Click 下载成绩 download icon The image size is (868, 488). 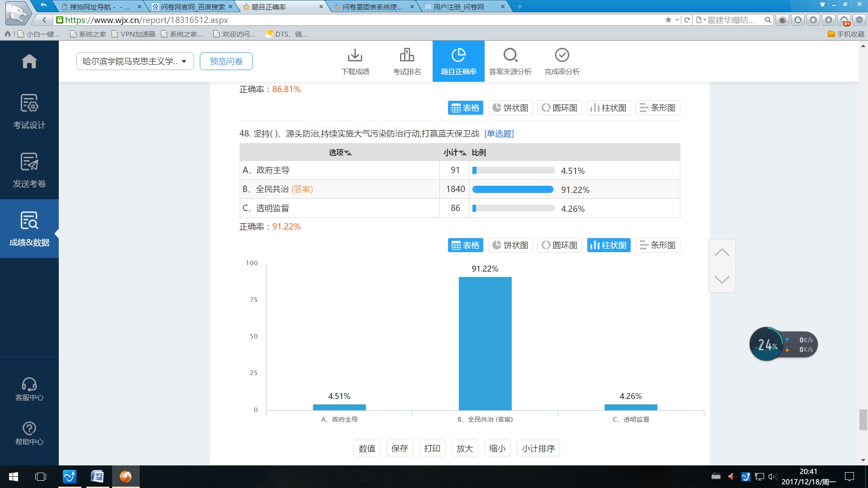[355, 61]
